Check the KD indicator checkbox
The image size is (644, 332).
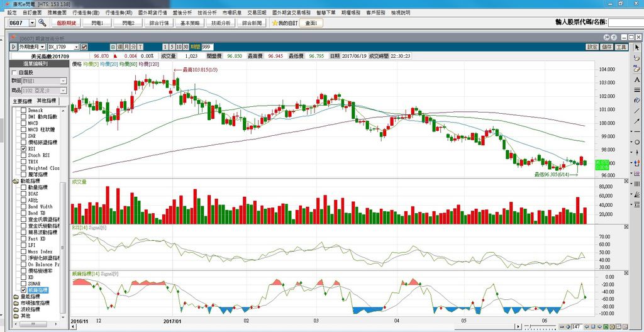23,277
